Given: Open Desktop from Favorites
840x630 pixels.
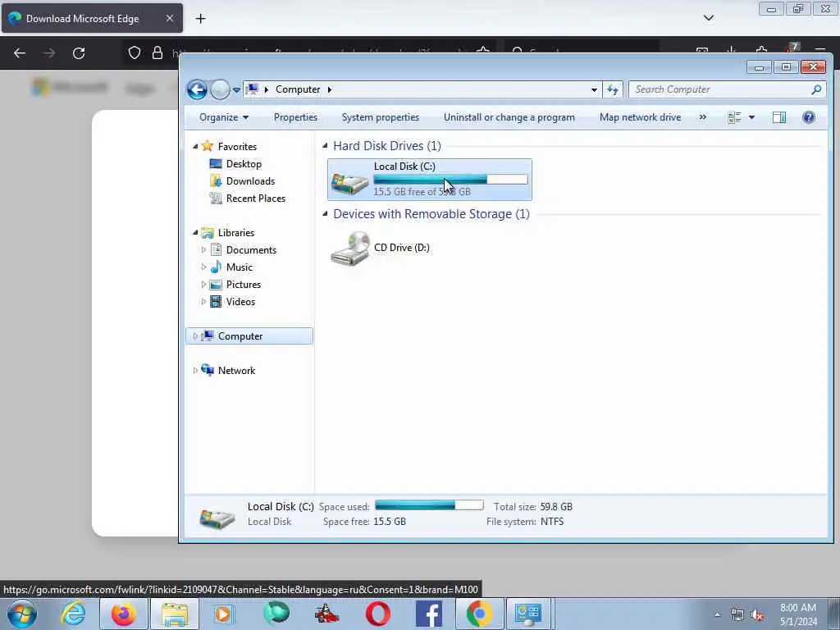Looking at the screenshot, I should [244, 164].
